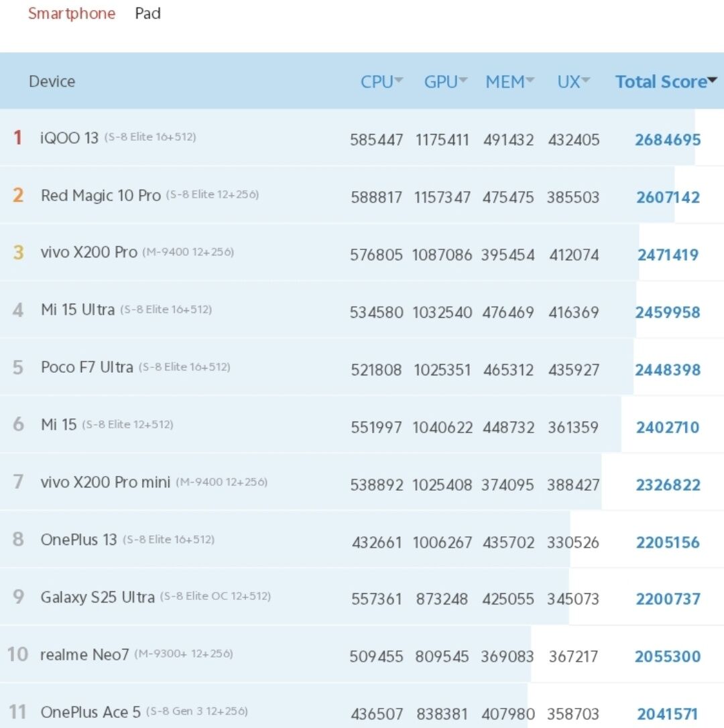Click Mi 15 MEM score 448732
Screen dimensions: 724x728
(509, 427)
